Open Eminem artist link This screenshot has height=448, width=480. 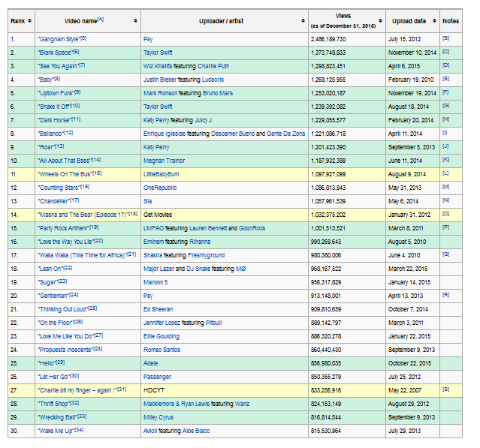[154, 242]
